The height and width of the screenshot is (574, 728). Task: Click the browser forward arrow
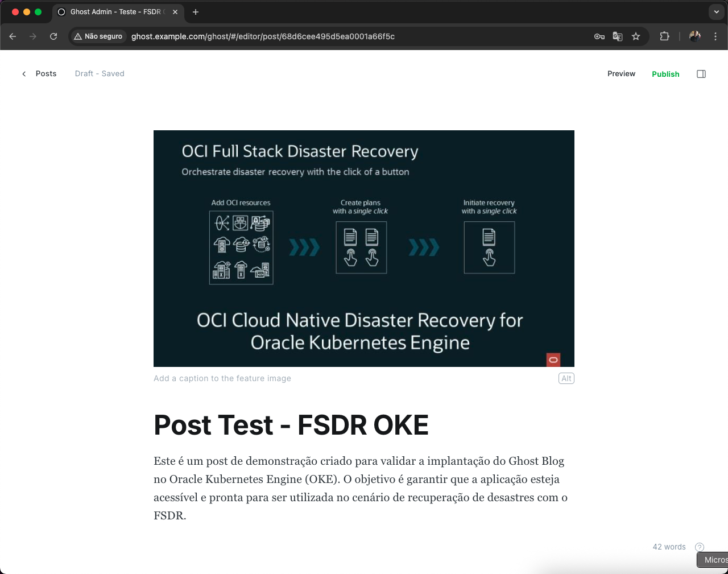pyautogui.click(x=33, y=36)
